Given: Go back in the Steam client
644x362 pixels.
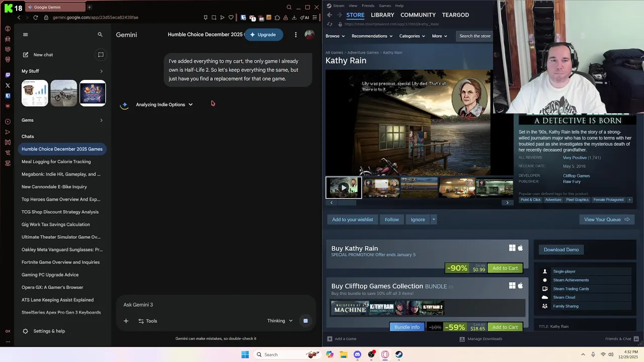Looking at the screenshot, I should click(330, 15).
